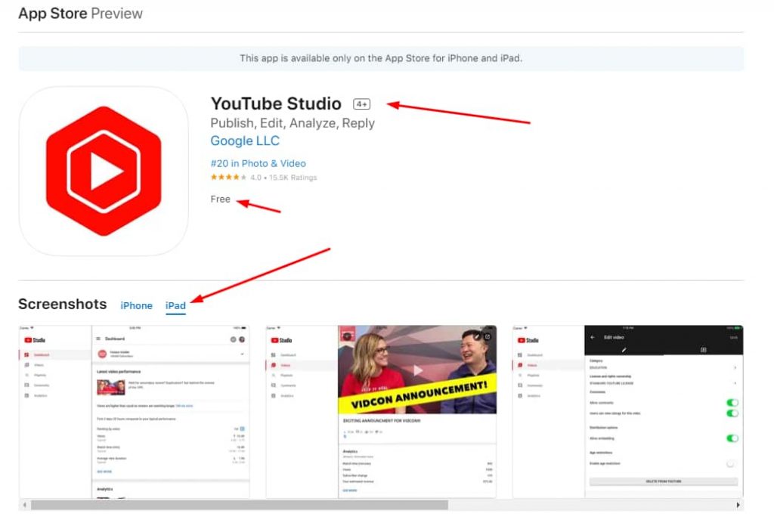Expand channel account dropdown in Dashboard screenshot
Screen dimensions: 774x532
click(x=242, y=354)
